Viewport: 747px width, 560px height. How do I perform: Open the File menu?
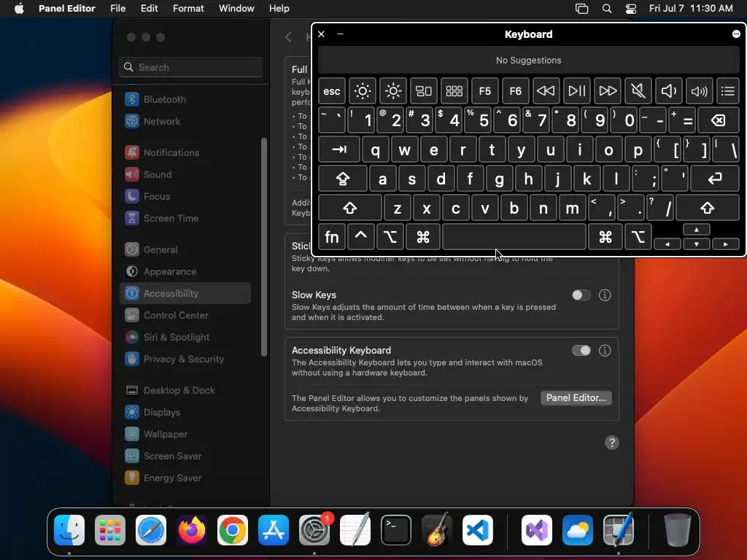(117, 9)
